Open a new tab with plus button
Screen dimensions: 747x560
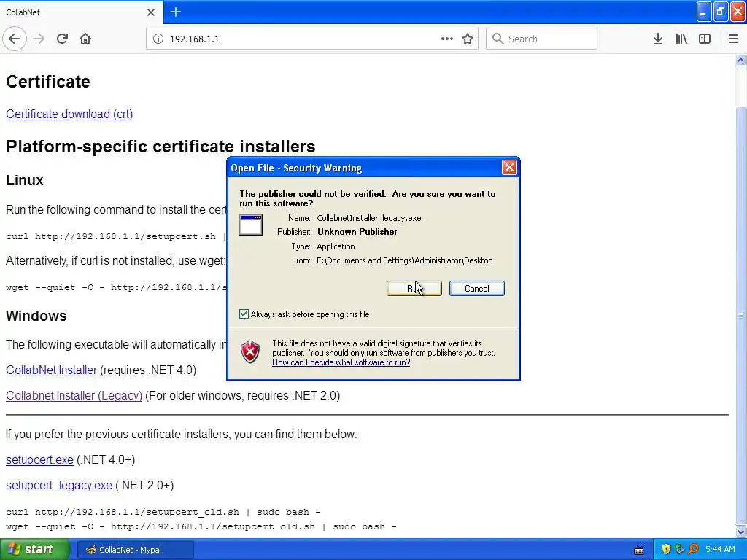tap(176, 12)
